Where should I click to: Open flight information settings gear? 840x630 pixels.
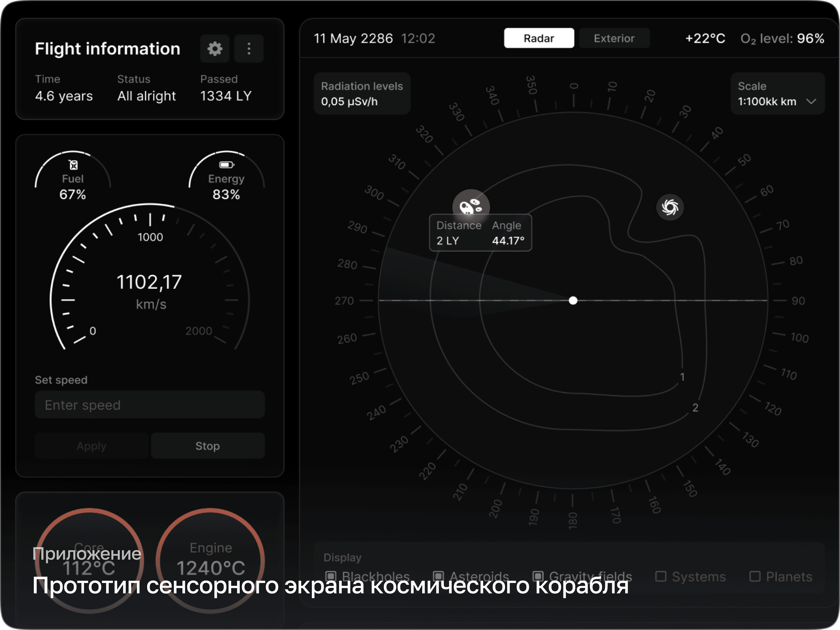pos(214,49)
